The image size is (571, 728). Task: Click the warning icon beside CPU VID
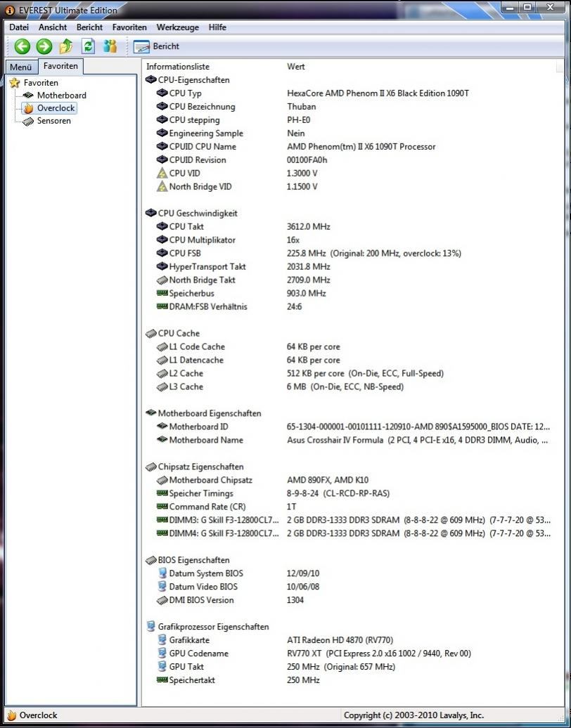pos(162,173)
